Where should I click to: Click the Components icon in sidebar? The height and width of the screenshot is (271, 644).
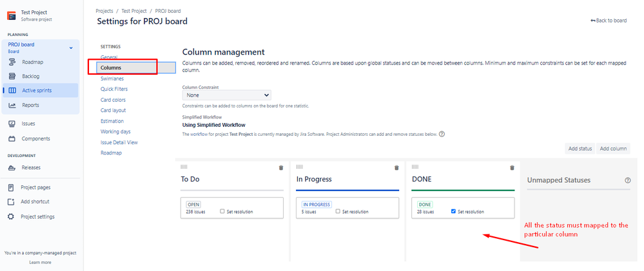coord(12,138)
